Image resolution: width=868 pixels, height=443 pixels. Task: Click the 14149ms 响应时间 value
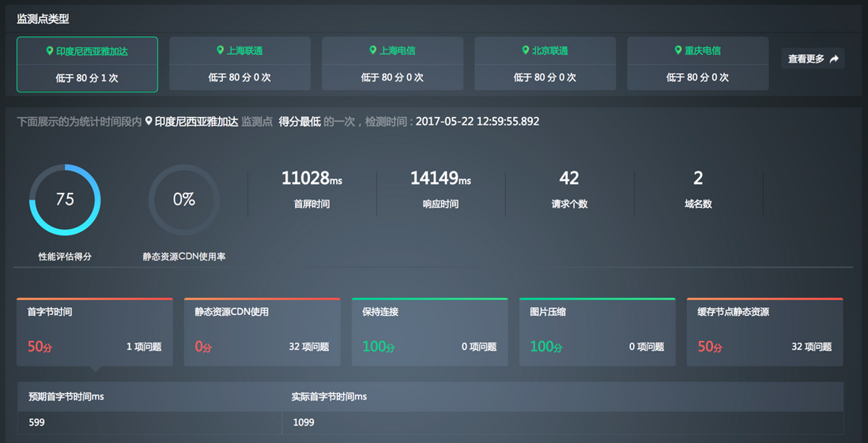(440, 178)
